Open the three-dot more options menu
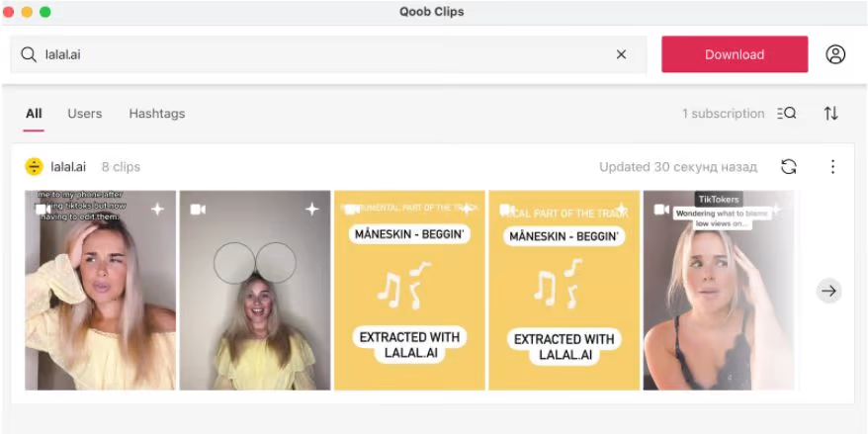The height and width of the screenshot is (434, 868). [832, 167]
